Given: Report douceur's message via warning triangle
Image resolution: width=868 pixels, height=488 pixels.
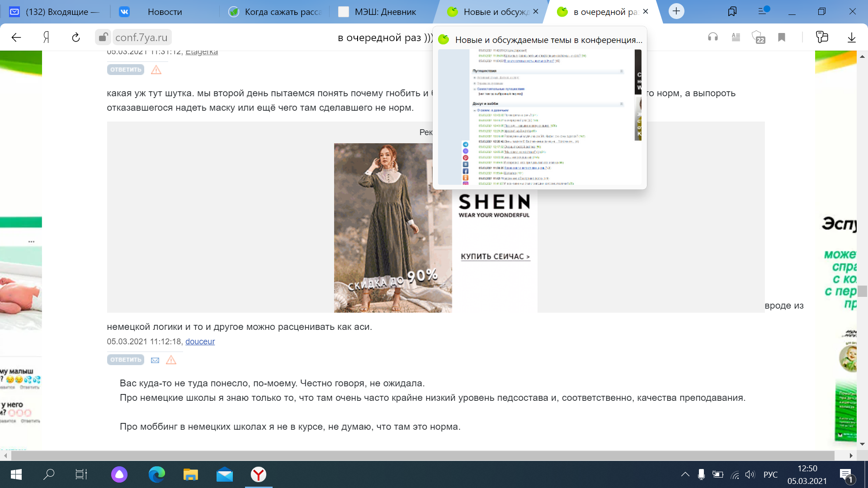Looking at the screenshot, I should pyautogui.click(x=171, y=360).
